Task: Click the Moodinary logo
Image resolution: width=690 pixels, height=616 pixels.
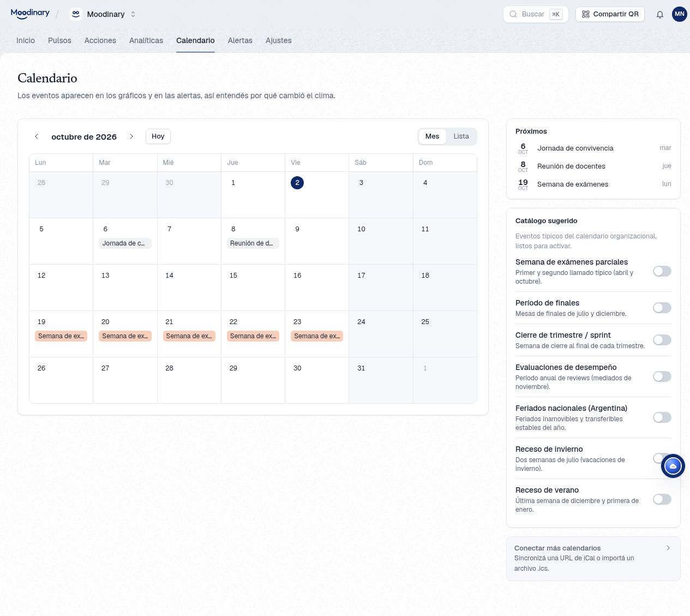Action: click(30, 14)
